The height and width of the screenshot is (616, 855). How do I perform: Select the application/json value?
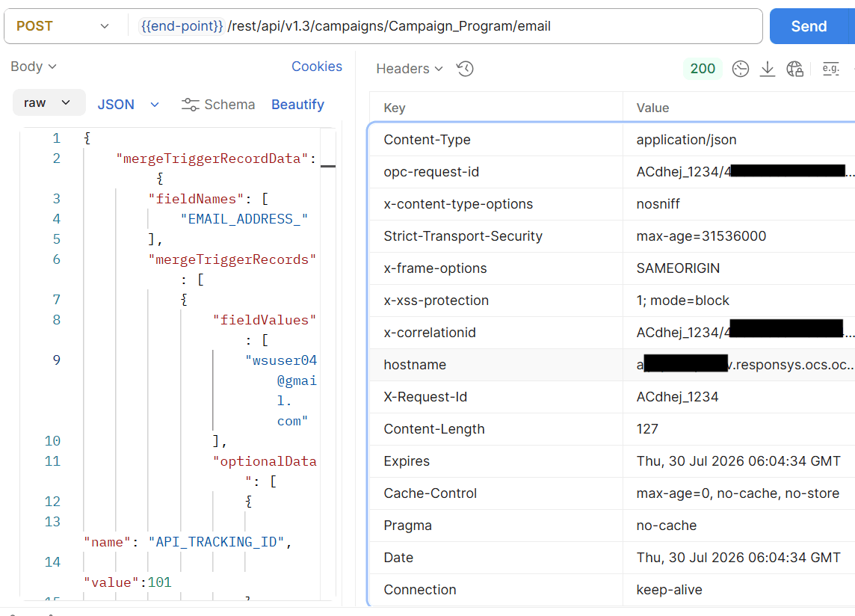[686, 140]
